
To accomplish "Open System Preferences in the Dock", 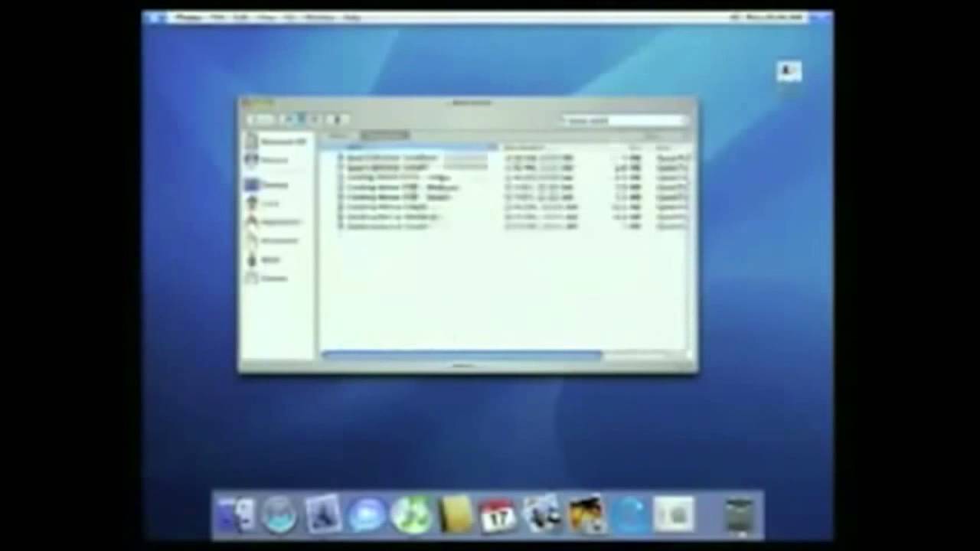I will (675, 515).
